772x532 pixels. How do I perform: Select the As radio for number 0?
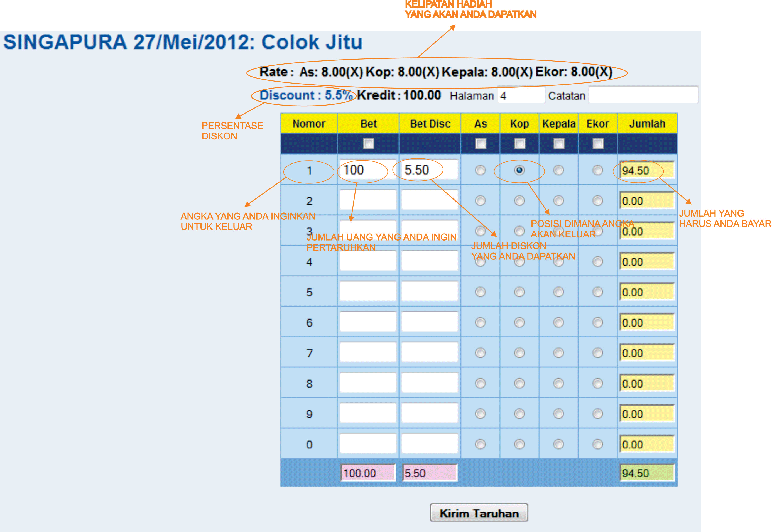[480, 444]
